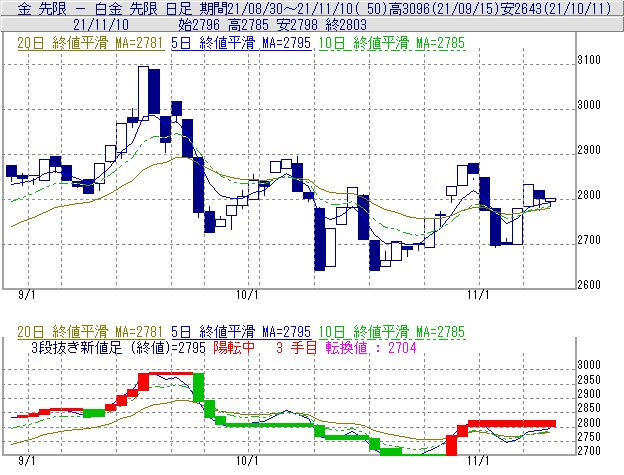Click the date '21/11/10' in second header row

pyautogui.click(x=101, y=25)
